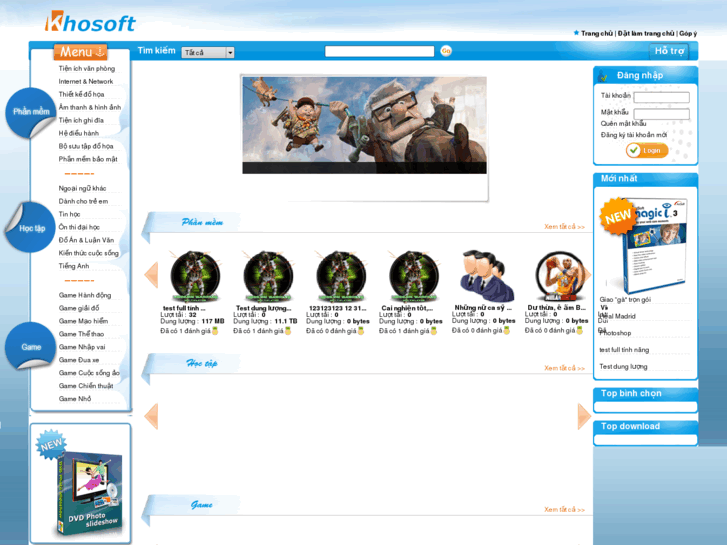Click the Mật khẩu password field
This screenshot has width=727, height=545.
point(662,114)
